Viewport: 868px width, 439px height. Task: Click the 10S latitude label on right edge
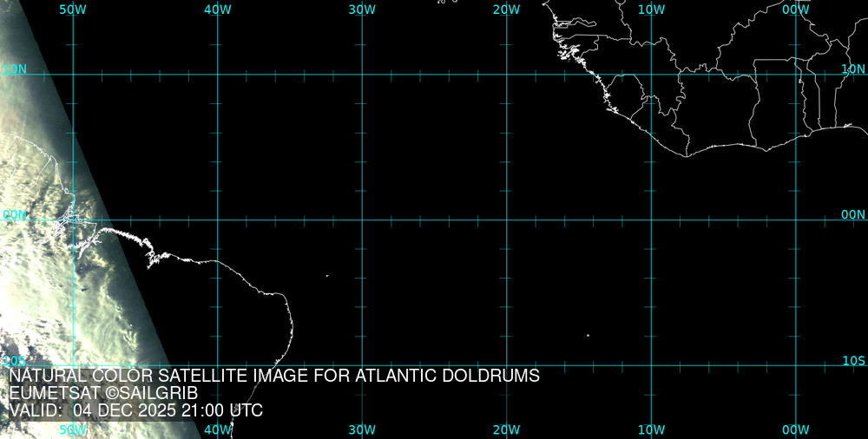(x=853, y=360)
